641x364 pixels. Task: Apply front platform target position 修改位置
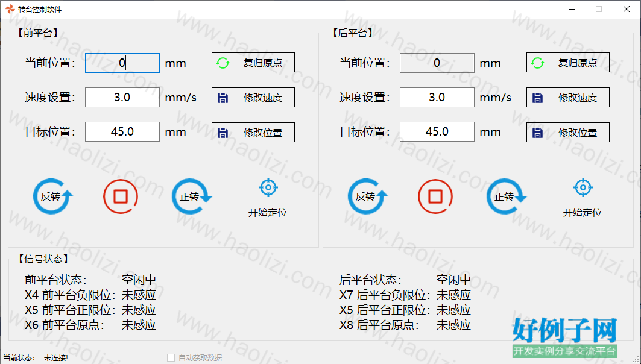(x=253, y=133)
